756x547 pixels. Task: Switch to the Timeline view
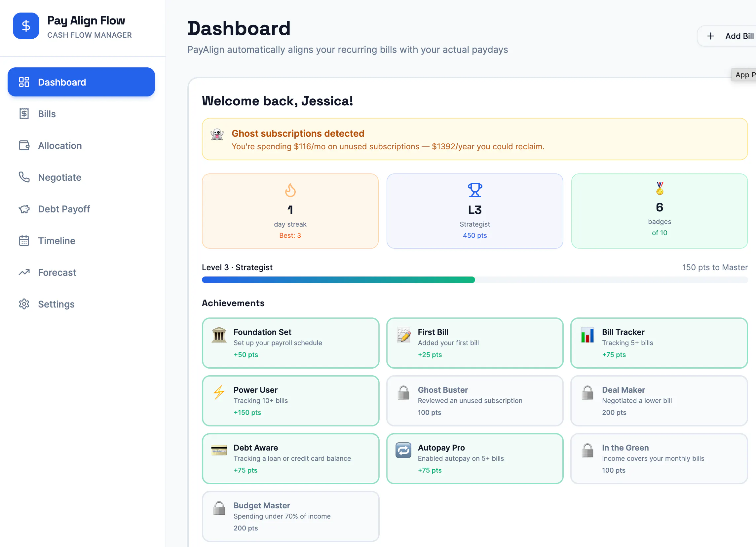(x=81, y=240)
